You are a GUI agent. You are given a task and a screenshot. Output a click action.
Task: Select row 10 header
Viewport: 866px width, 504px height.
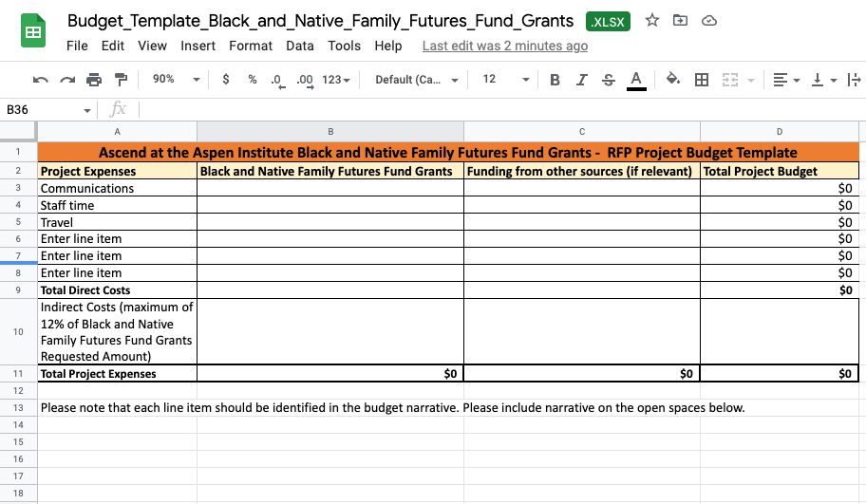[x=18, y=332]
